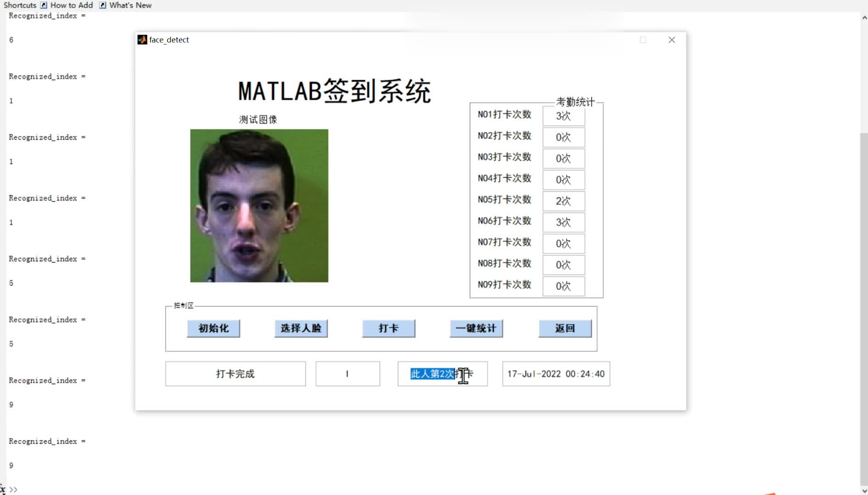Click the NO5打卡次数 count field

click(563, 201)
